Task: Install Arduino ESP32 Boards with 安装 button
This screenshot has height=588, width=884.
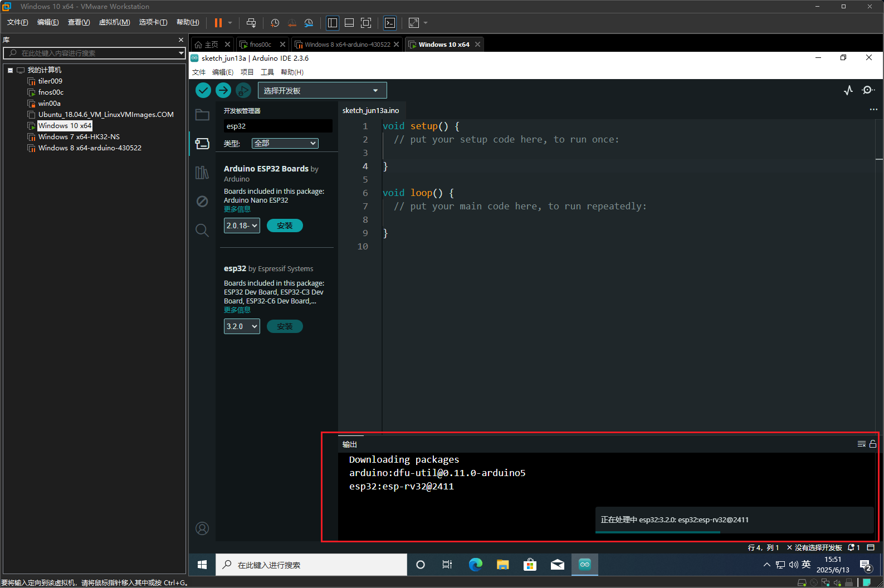Action: [x=285, y=226]
